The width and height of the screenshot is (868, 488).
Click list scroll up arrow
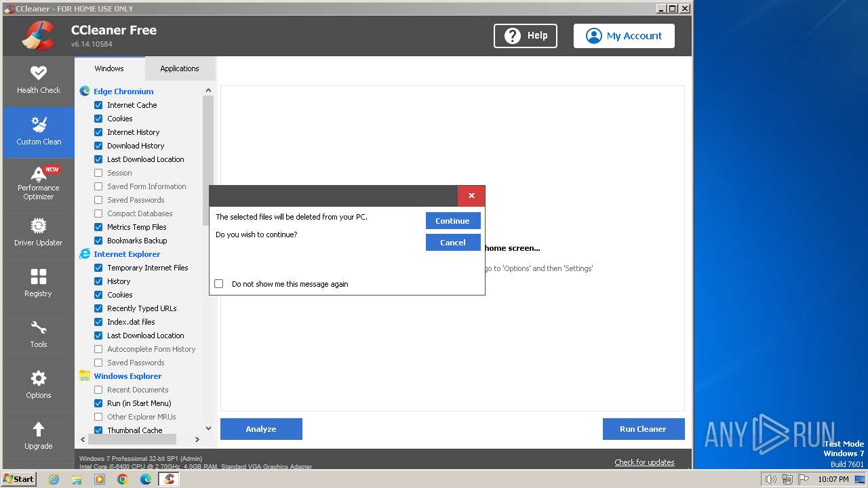pos(208,90)
